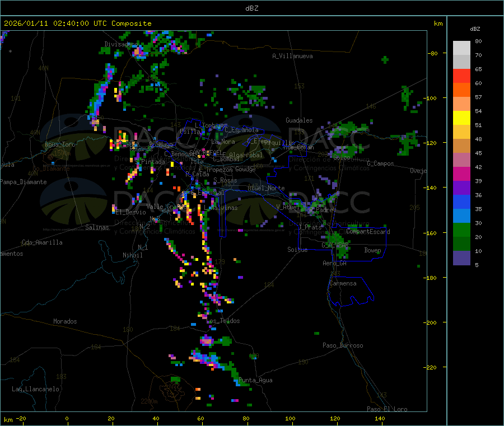Click the Paso_Barroso location label
Screen dimensions: 504x426
(343, 345)
